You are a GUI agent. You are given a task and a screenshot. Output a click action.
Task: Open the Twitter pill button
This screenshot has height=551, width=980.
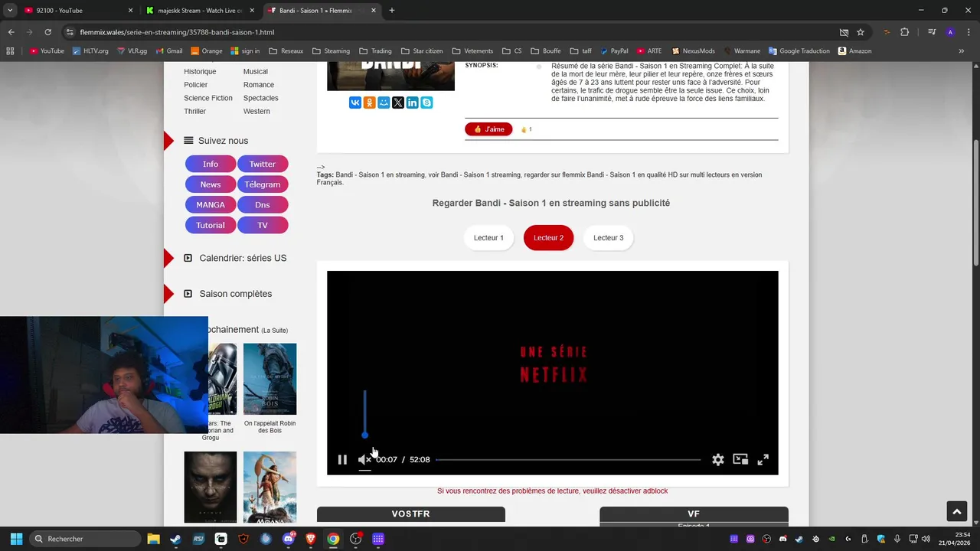click(263, 164)
